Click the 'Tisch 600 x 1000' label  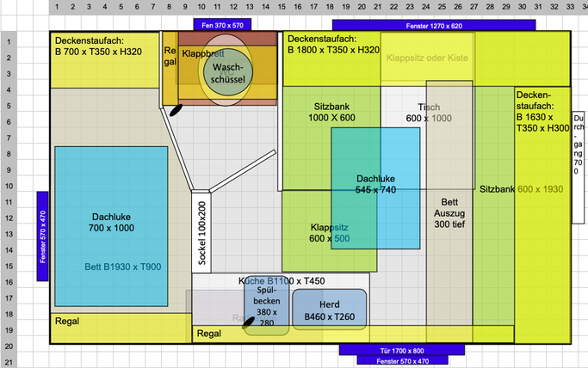point(429,113)
